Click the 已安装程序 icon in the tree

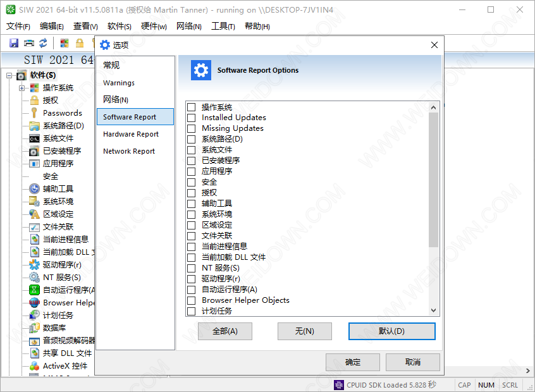click(x=34, y=151)
